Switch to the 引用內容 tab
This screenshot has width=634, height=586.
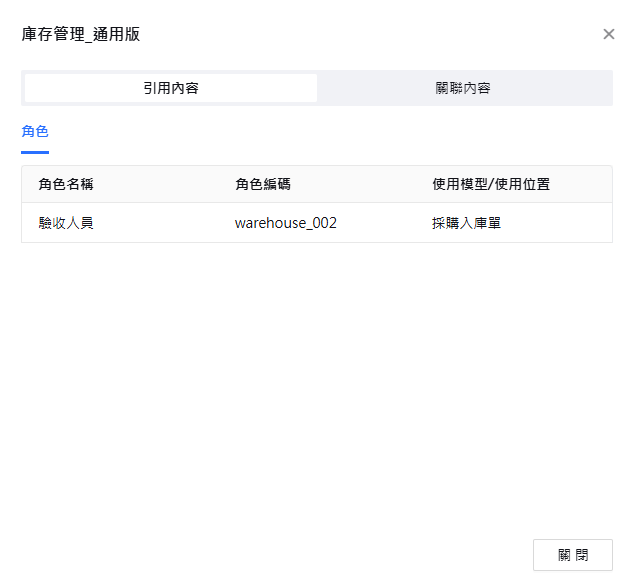(x=171, y=88)
